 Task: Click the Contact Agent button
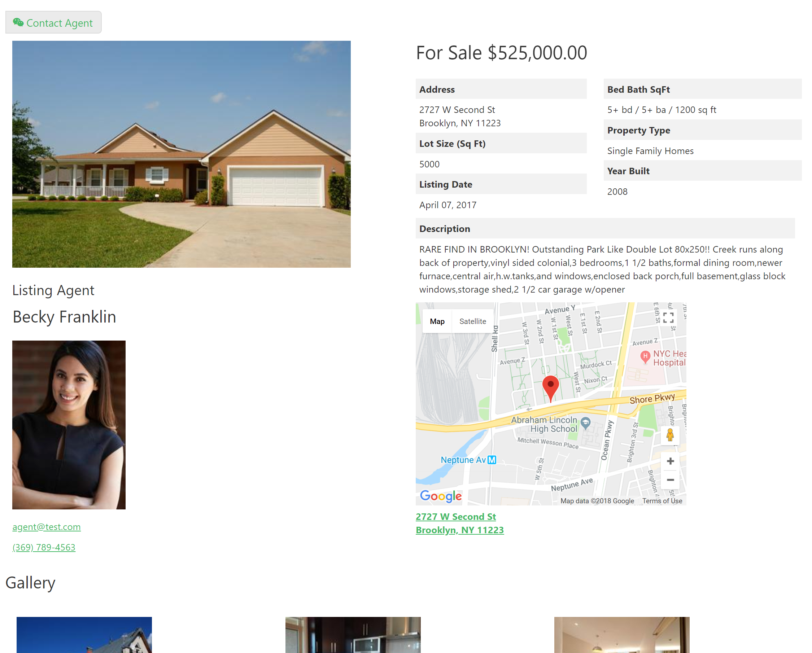coord(53,22)
